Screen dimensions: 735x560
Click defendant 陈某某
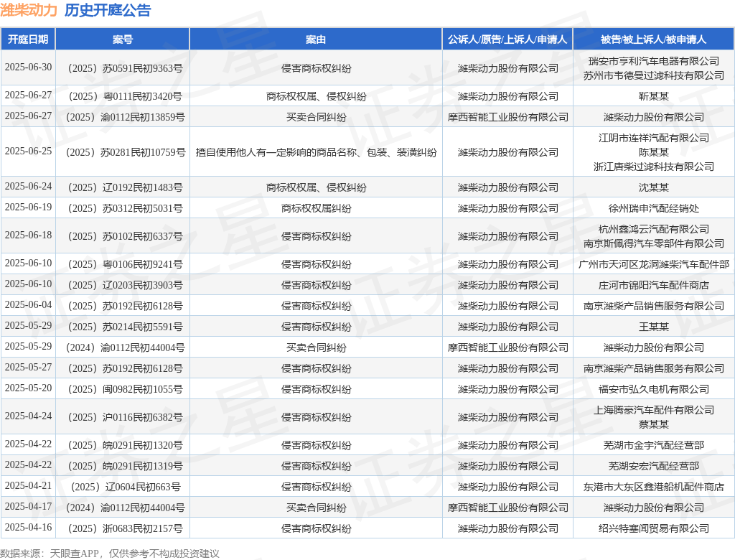click(653, 152)
